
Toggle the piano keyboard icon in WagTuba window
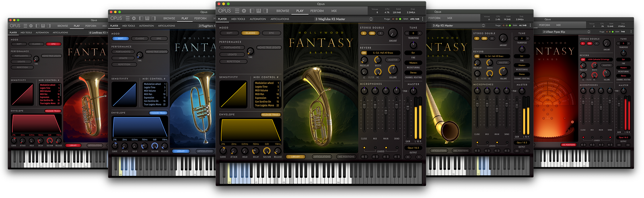[x=259, y=11]
